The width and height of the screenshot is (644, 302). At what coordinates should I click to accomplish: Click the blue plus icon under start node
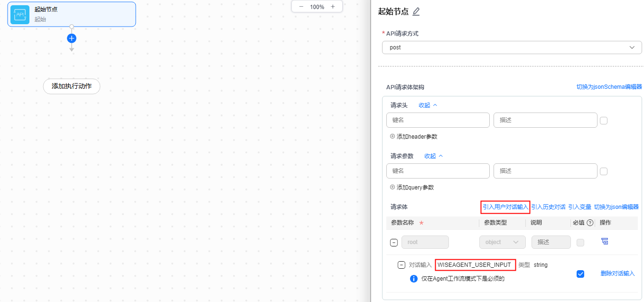click(72, 38)
